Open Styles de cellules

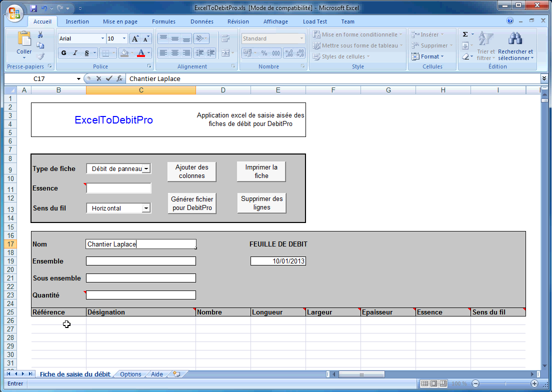pos(341,56)
